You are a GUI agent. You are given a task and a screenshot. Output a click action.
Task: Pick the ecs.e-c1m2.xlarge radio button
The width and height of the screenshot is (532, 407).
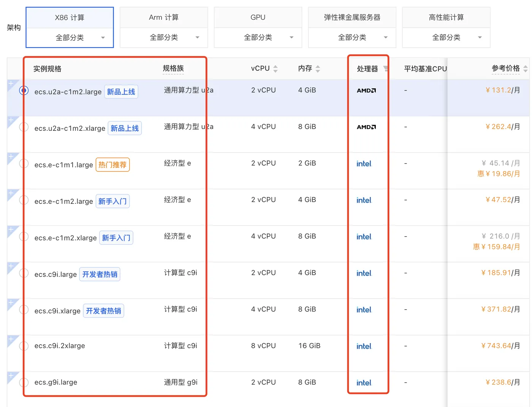pyautogui.click(x=24, y=237)
